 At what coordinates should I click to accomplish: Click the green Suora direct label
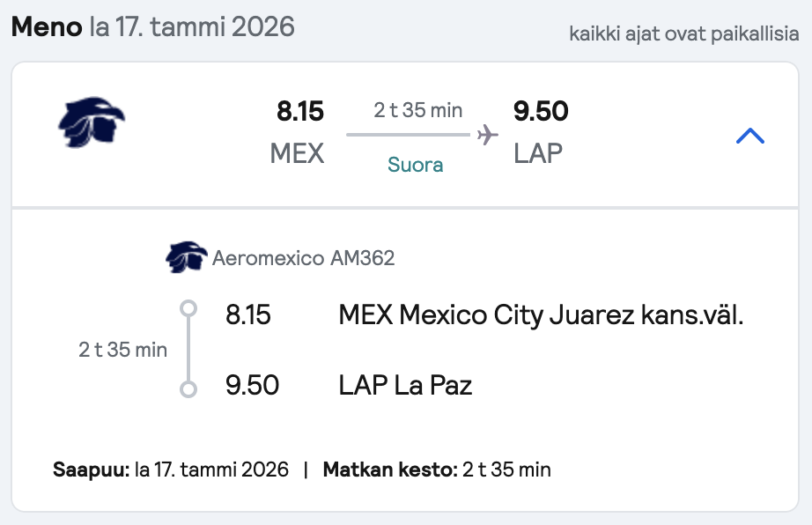(x=416, y=165)
